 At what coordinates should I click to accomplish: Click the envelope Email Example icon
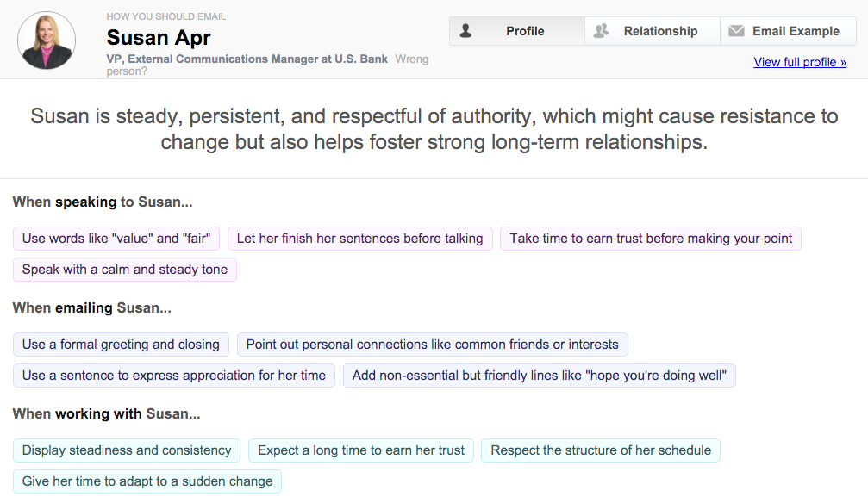pos(736,31)
